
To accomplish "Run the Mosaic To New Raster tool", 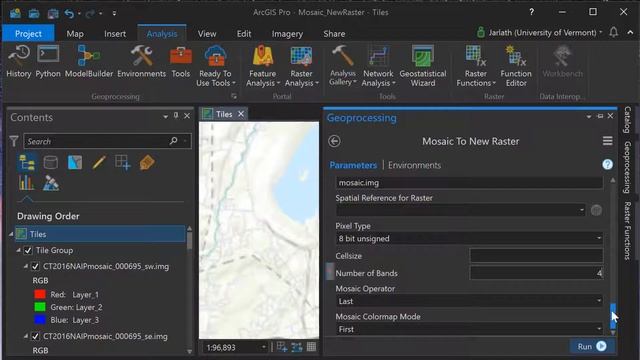I will pyautogui.click(x=592, y=347).
